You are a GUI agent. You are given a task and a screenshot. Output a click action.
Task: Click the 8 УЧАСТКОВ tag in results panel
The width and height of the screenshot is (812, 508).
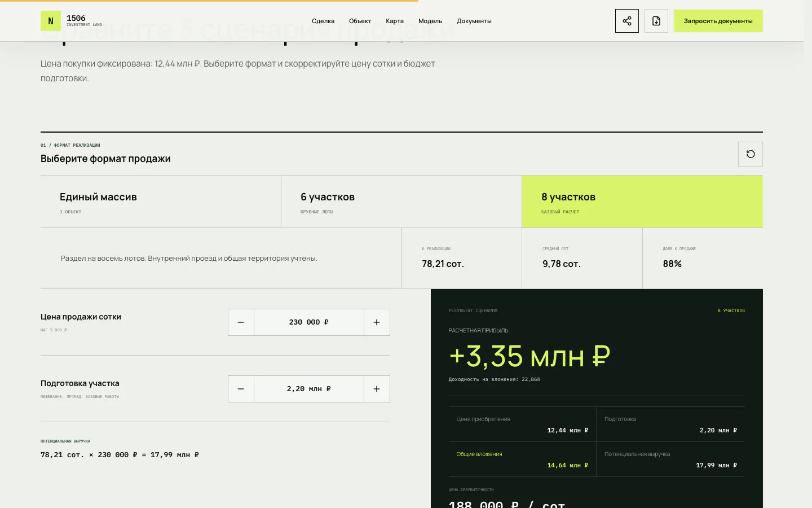click(731, 310)
